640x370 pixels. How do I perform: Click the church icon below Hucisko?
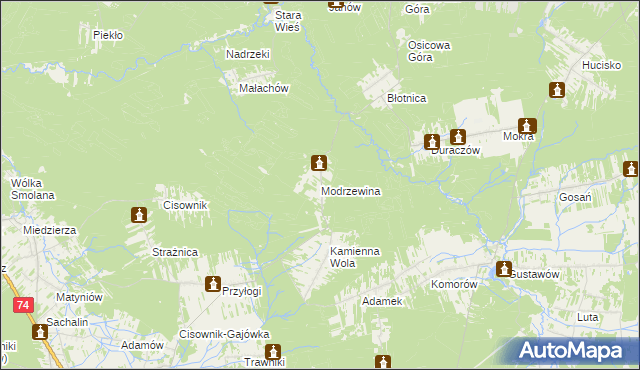click(x=557, y=90)
